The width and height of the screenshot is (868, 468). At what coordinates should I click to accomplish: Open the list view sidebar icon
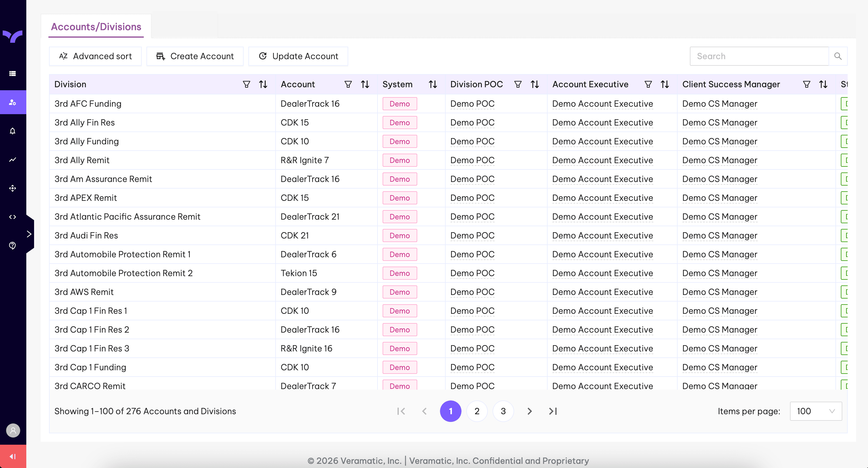pos(13,74)
